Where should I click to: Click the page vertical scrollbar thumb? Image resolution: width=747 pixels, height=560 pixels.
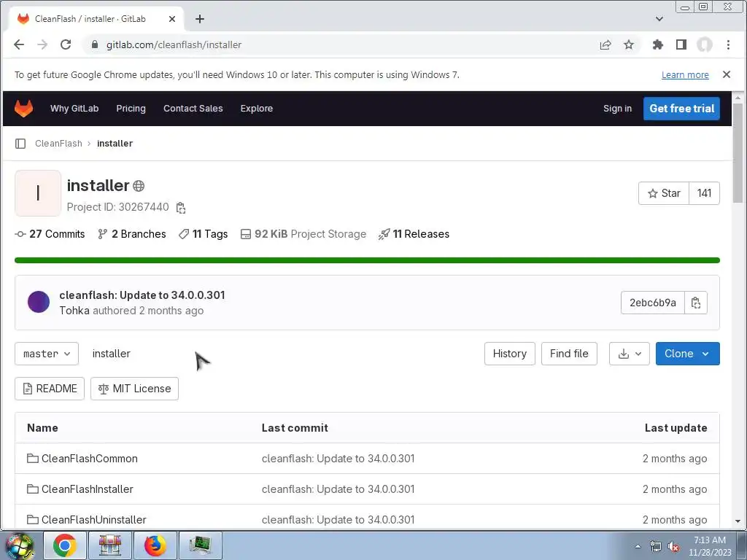pyautogui.click(x=738, y=152)
